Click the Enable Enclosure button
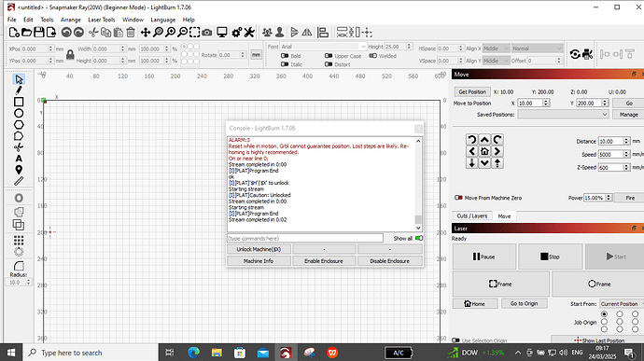Screen dimensions: 644x361 pos(324,261)
